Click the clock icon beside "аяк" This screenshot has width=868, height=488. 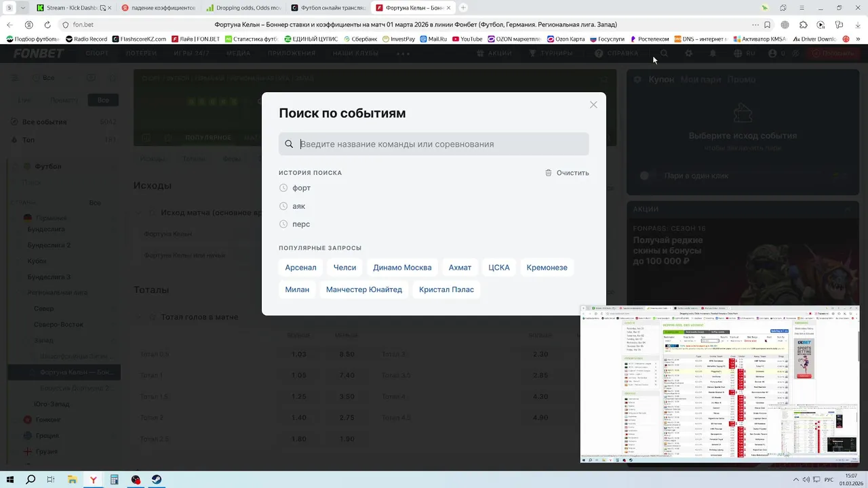[283, 206]
